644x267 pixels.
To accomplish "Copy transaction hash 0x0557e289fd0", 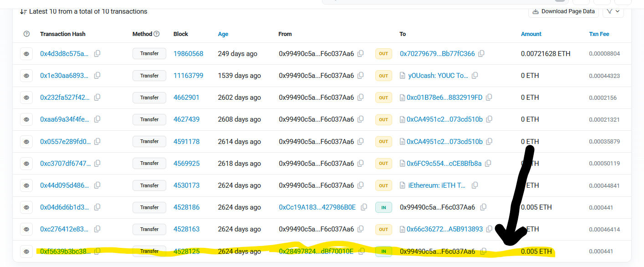I will tap(97, 141).
